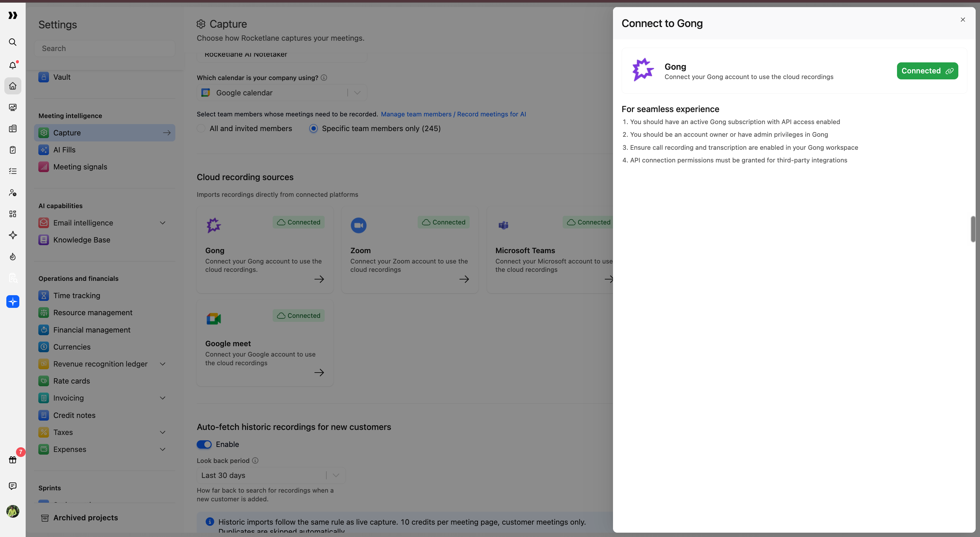Viewport: 980px width, 537px height.
Task: Open Rate cards settings
Action: pos(105,381)
